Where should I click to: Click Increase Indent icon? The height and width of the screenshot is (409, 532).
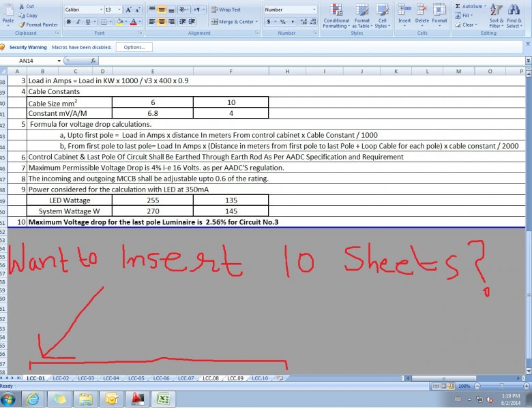(192, 22)
